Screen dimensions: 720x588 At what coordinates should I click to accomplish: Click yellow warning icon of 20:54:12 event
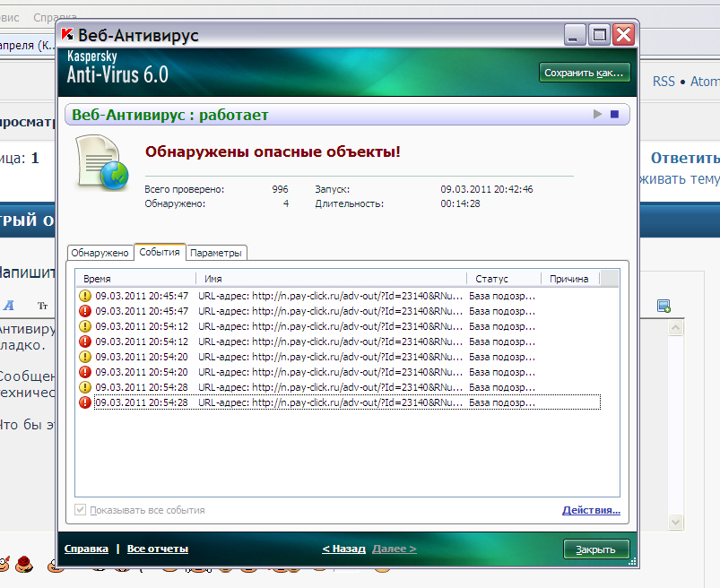(85, 326)
